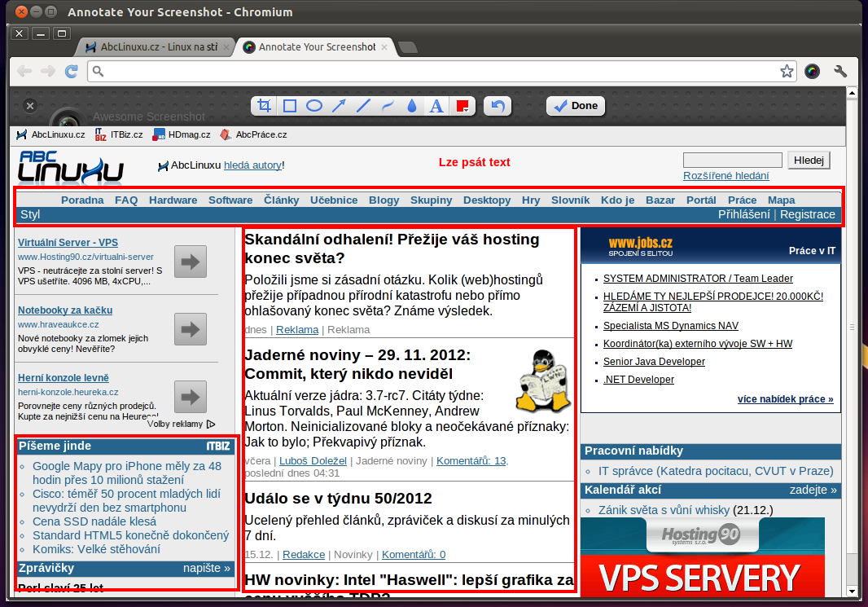Reload the current page
Image resolution: width=868 pixels, height=607 pixels.
pyautogui.click(x=72, y=71)
